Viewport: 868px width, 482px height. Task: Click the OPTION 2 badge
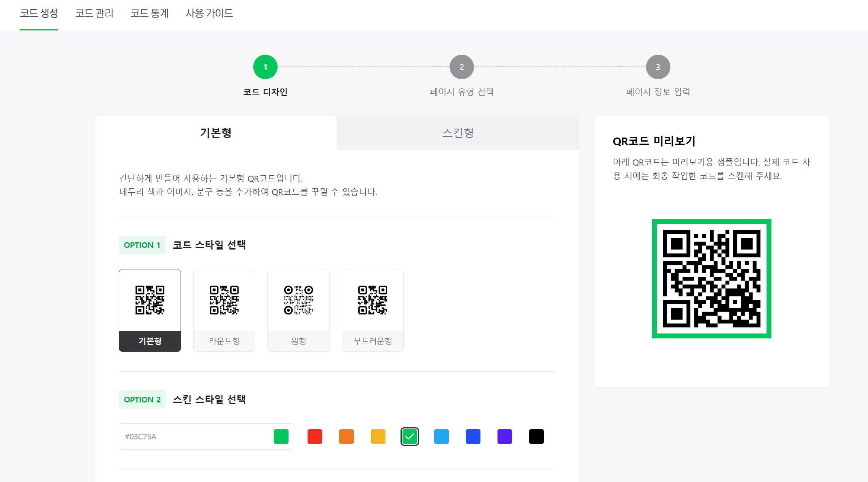coord(142,400)
